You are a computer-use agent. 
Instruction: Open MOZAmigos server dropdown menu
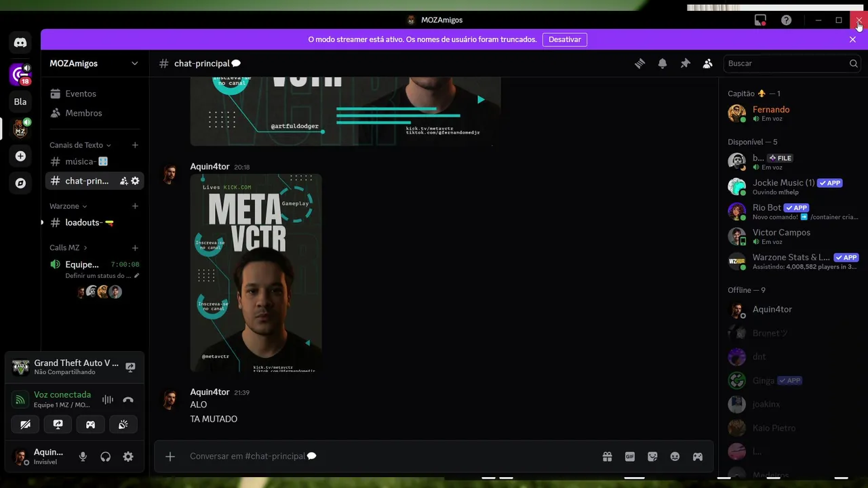[x=95, y=63]
